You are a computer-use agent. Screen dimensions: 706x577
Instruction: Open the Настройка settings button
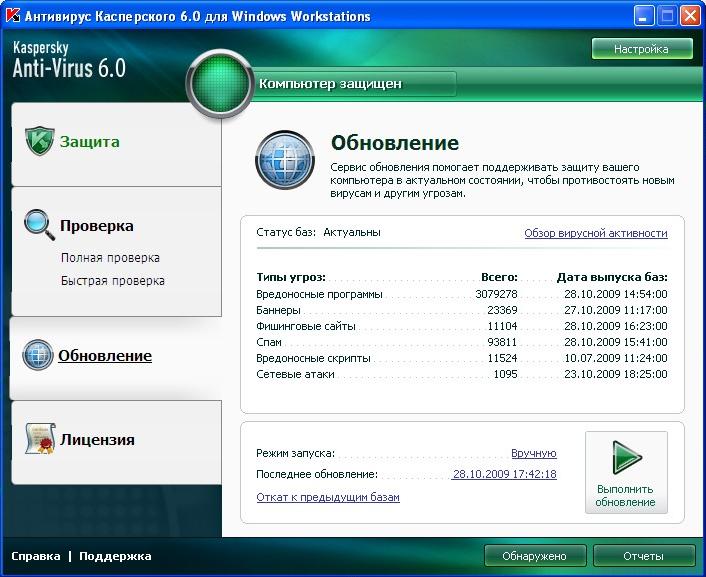(642, 49)
